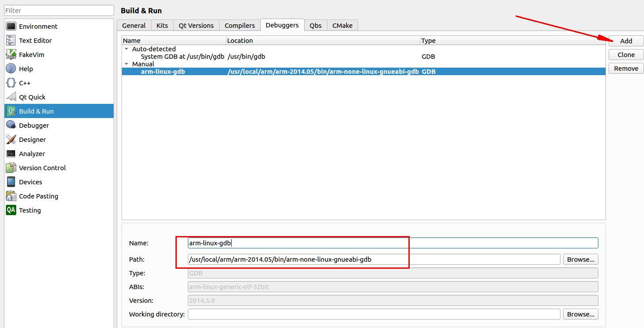Open the Qbs tab

pyautogui.click(x=316, y=26)
